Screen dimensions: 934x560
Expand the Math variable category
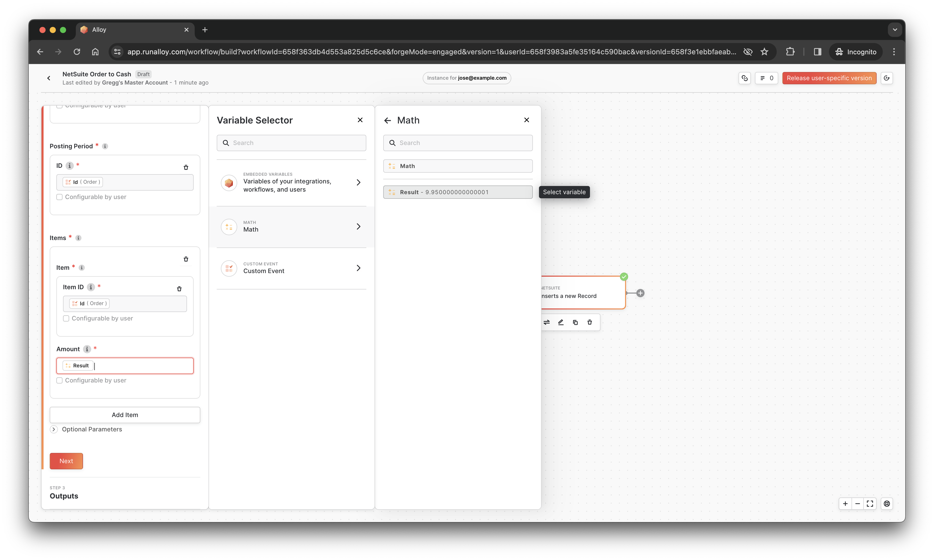coord(291,227)
